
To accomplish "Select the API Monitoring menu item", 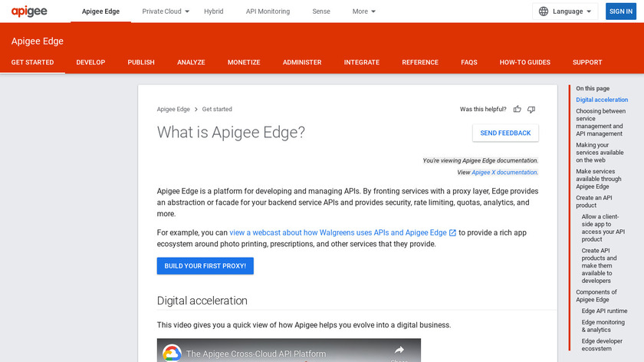I will (x=268, y=12).
